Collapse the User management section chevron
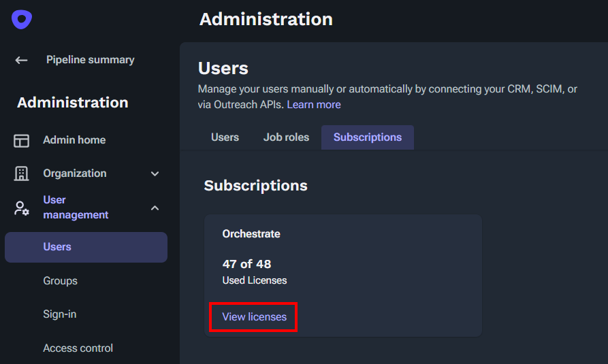Image resolution: width=608 pixels, height=364 pixels. 155,208
